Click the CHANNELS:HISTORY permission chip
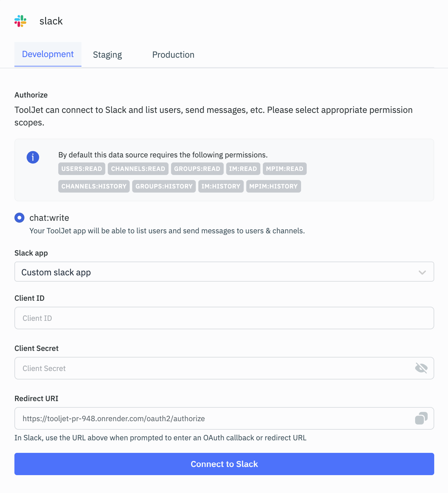This screenshot has width=448, height=493. point(94,186)
